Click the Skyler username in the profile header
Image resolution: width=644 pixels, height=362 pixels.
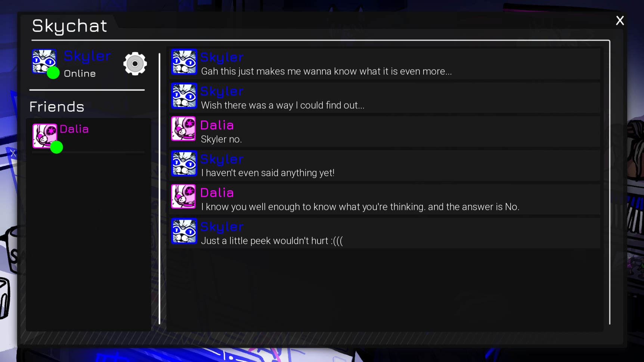[x=87, y=56]
